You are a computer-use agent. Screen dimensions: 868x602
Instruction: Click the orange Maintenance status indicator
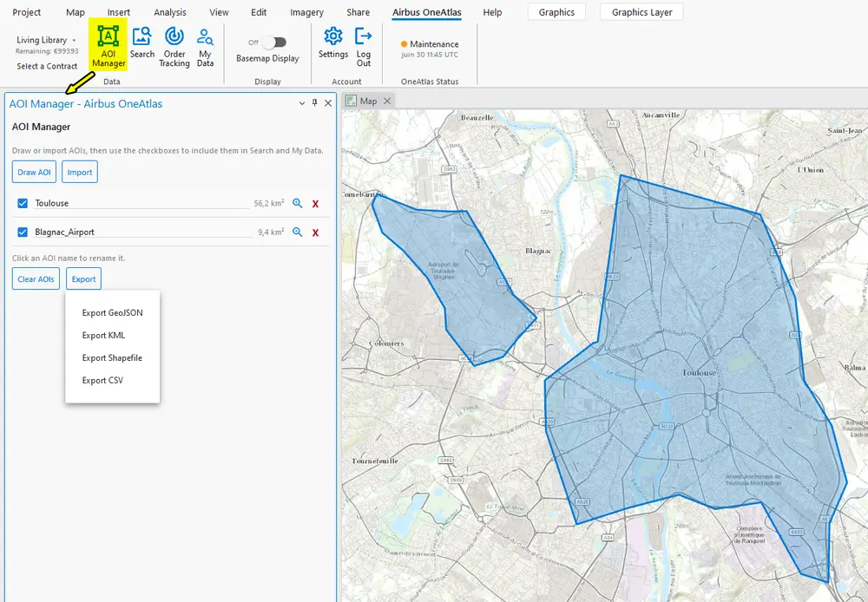tap(404, 43)
